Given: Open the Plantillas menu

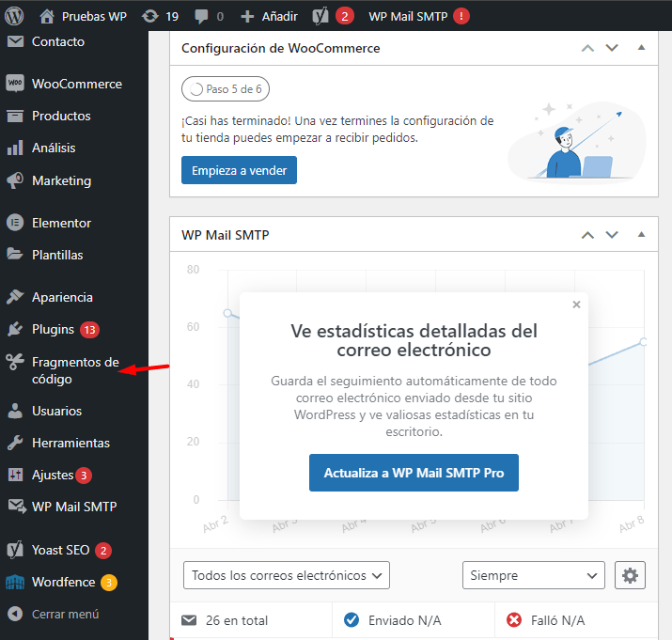Looking at the screenshot, I should pyautogui.click(x=57, y=255).
